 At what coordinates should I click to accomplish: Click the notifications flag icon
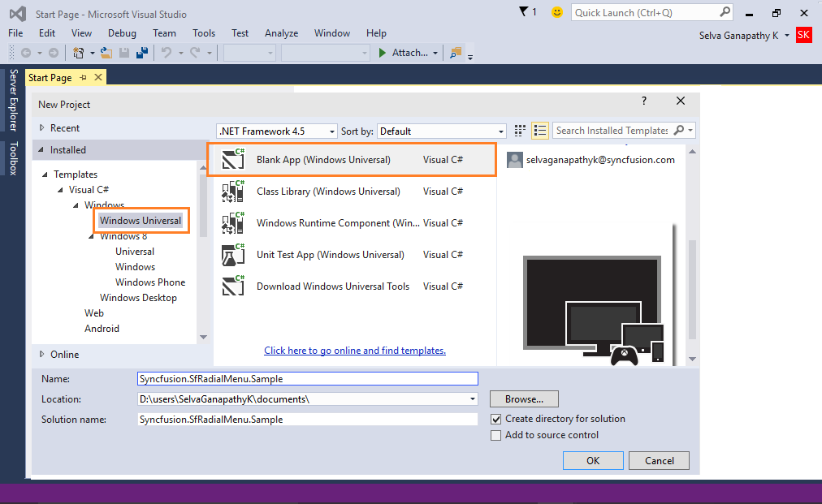[524, 12]
